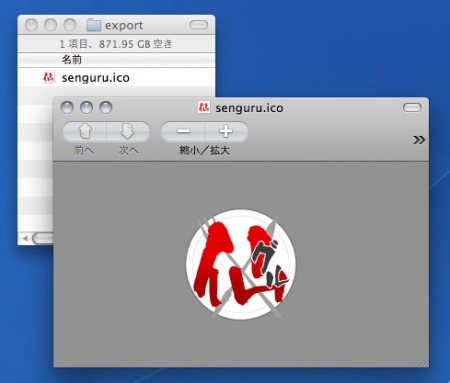Zoom out with the minus button
Screen dimensions: 450x383
pos(183,131)
